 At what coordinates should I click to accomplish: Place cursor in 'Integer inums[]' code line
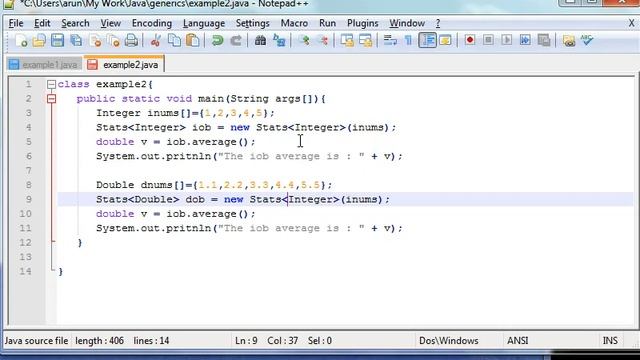click(186, 113)
